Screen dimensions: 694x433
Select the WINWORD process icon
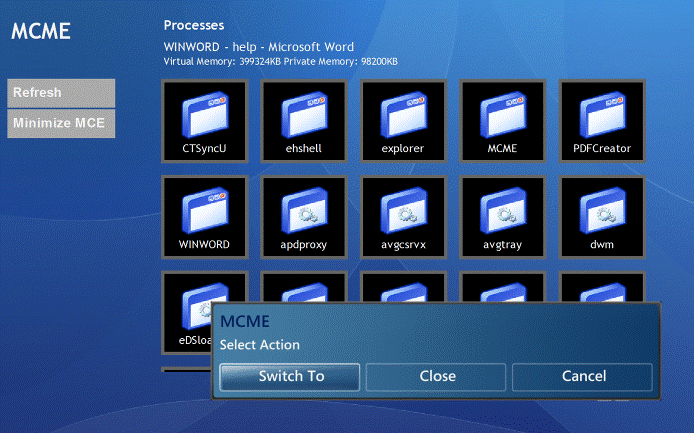pos(204,217)
